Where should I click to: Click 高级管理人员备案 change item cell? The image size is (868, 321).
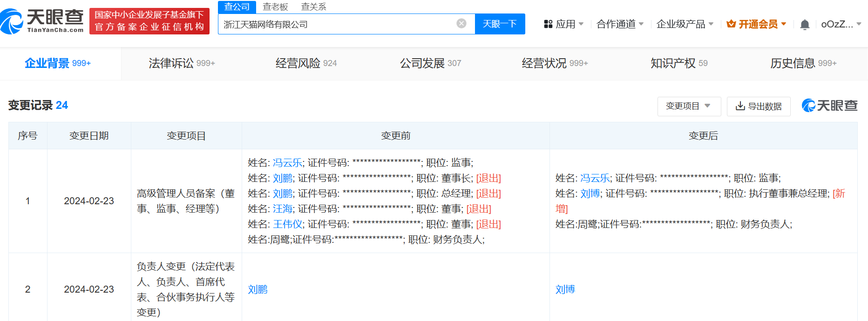[186, 201]
